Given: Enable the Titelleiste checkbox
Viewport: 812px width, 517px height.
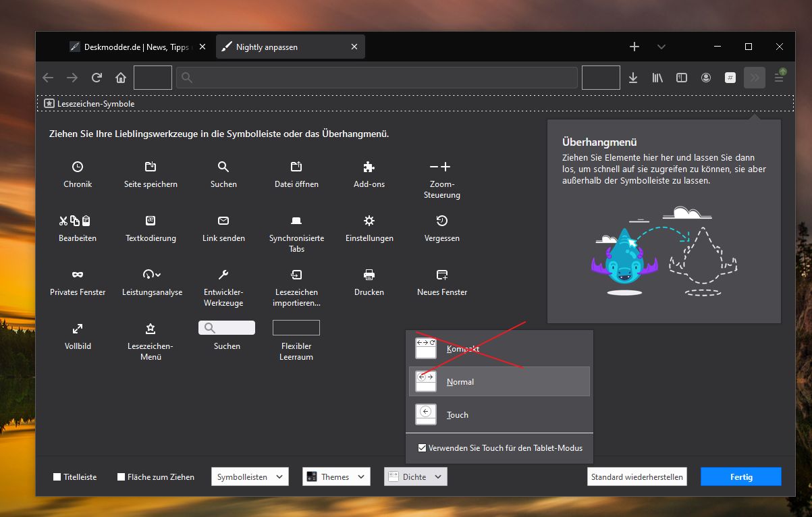Looking at the screenshot, I should [x=57, y=477].
